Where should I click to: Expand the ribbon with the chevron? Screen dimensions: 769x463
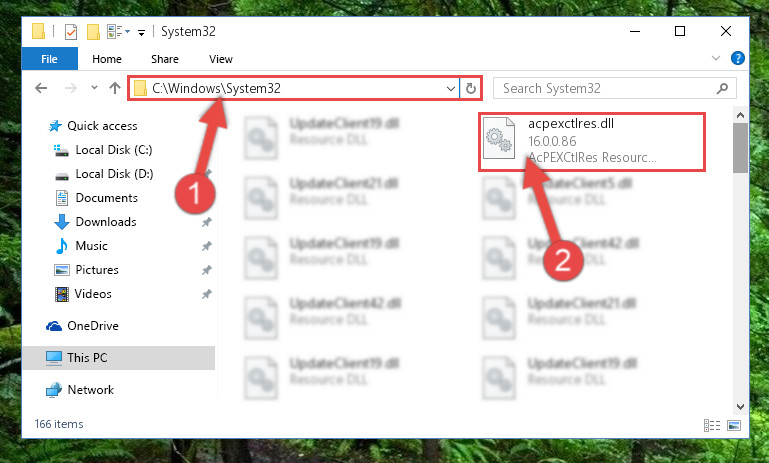[716, 58]
